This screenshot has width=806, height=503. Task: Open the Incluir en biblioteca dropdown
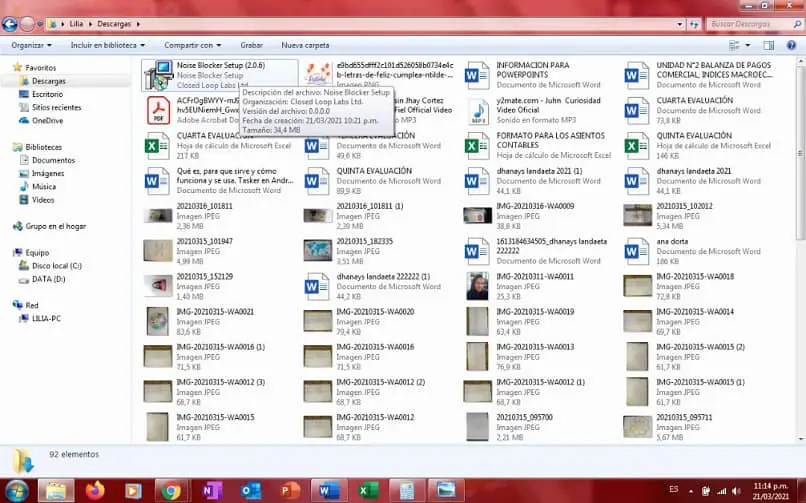click(x=107, y=45)
